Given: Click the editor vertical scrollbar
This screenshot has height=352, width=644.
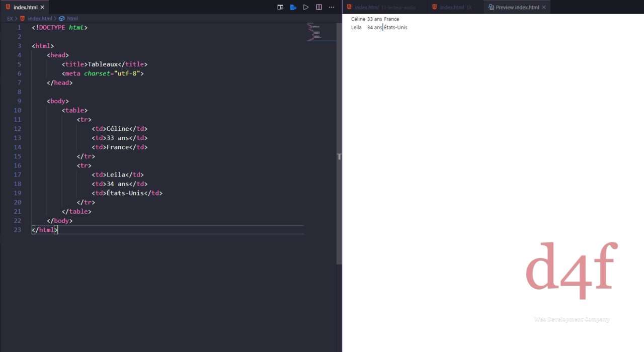Looking at the screenshot, I should pyautogui.click(x=340, y=143).
